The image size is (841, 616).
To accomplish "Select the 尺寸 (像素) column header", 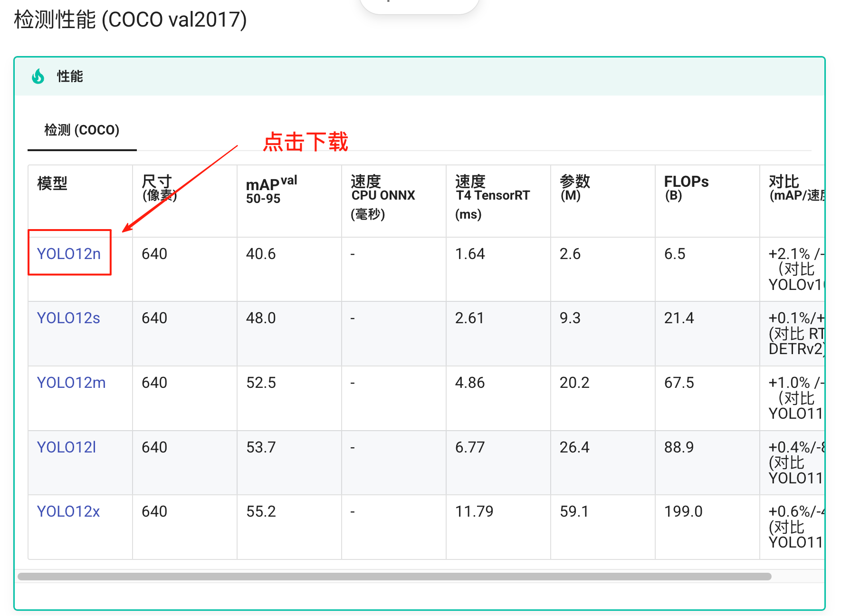I will (x=159, y=188).
